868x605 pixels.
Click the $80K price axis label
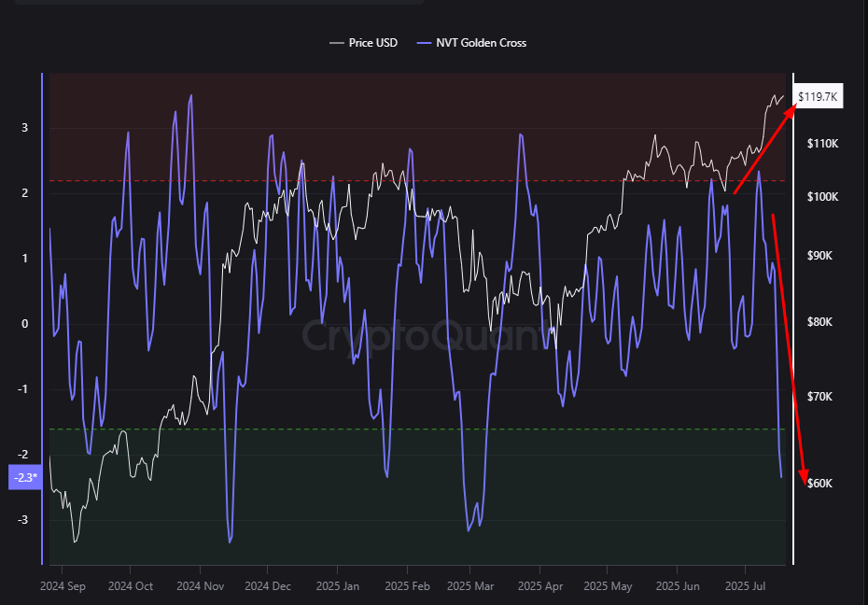coord(821,322)
